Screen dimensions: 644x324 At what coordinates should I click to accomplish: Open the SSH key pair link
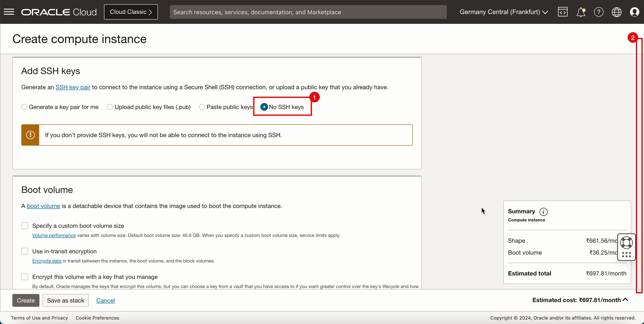(x=73, y=87)
